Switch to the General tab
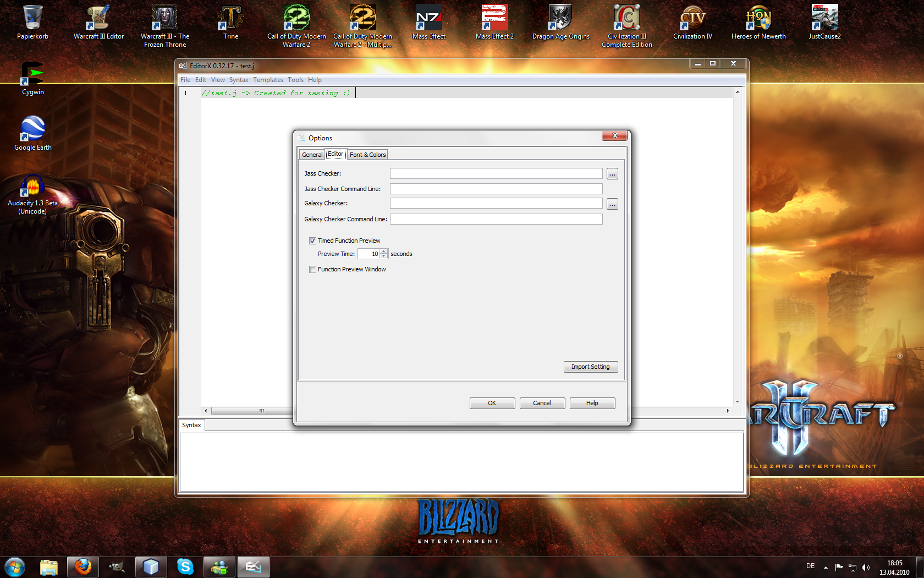Viewport: 924px width, 578px height. (312, 155)
